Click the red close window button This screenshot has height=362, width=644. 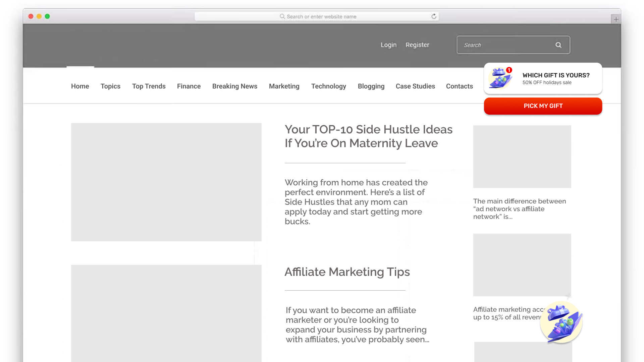click(31, 16)
